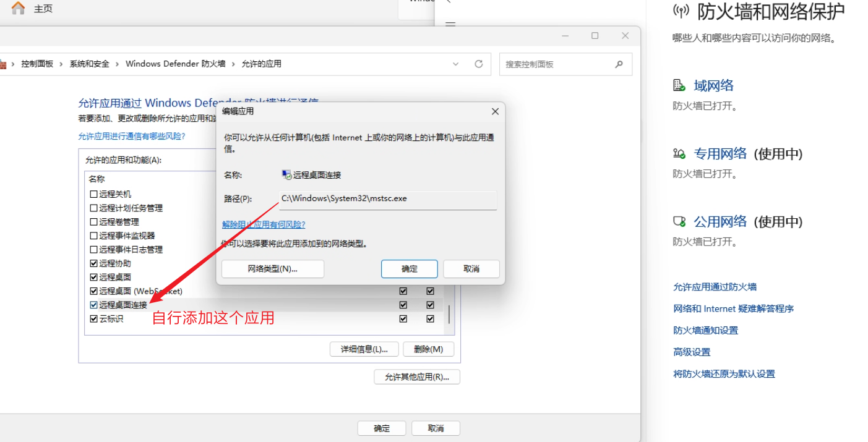Expand the chevron after 系统和安全 in breadcrumb
Viewport: 868px width, 442px height.
pyautogui.click(x=116, y=63)
